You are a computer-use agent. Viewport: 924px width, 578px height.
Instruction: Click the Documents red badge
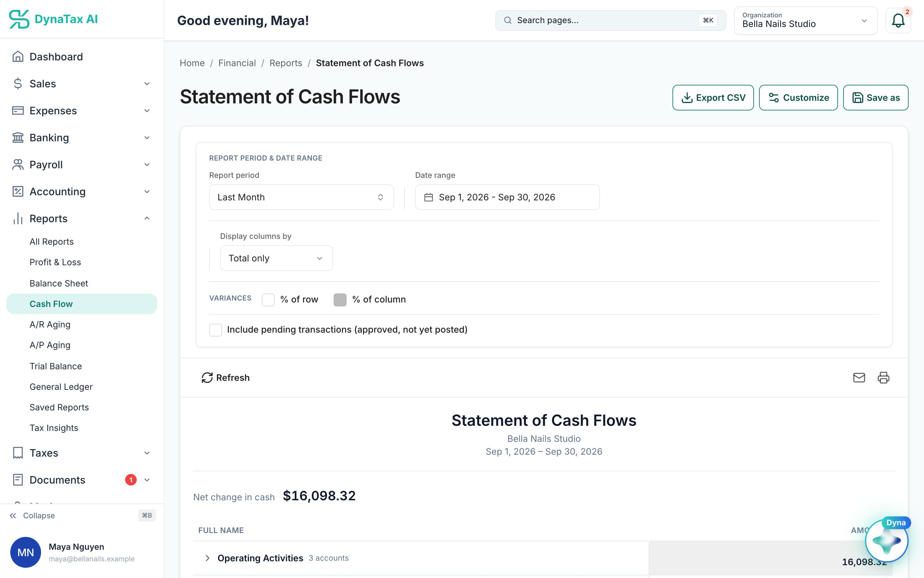coord(131,480)
